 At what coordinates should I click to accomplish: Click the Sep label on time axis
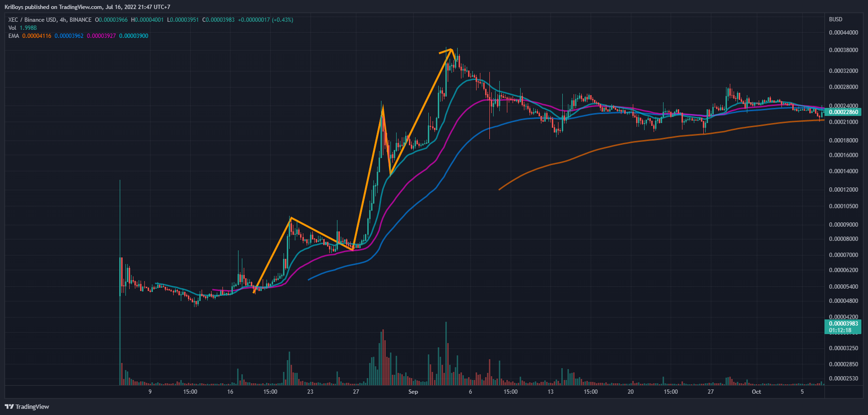click(x=413, y=392)
